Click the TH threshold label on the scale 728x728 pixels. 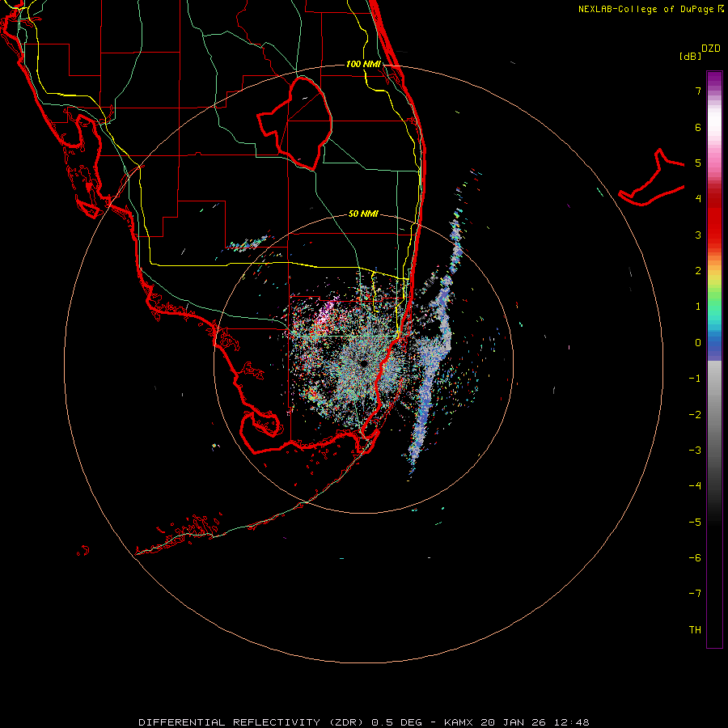coord(695,630)
